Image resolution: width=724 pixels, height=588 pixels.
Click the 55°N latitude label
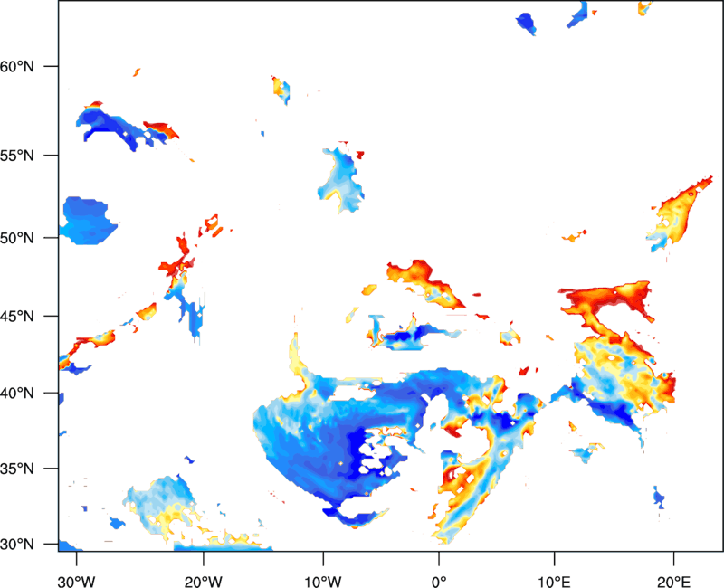[17, 155]
